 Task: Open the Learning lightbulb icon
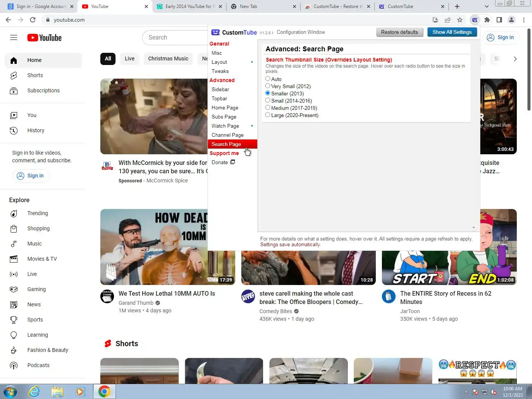pos(14,335)
